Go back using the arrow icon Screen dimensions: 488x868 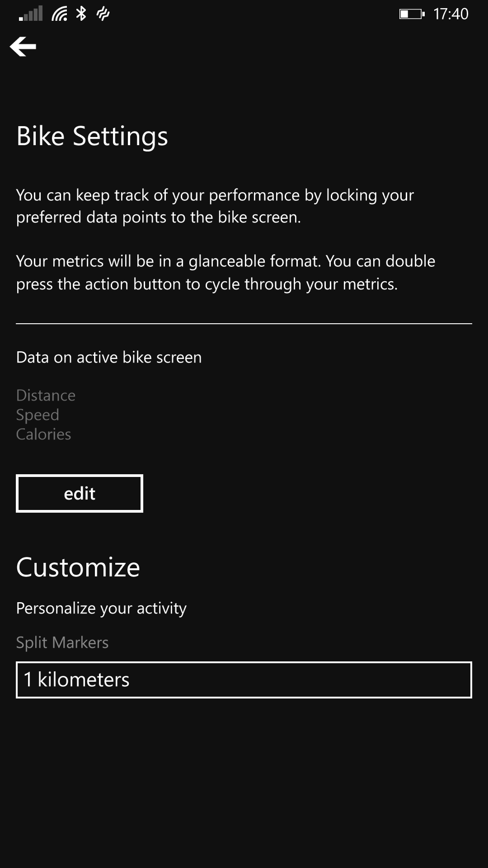[23, 47]
